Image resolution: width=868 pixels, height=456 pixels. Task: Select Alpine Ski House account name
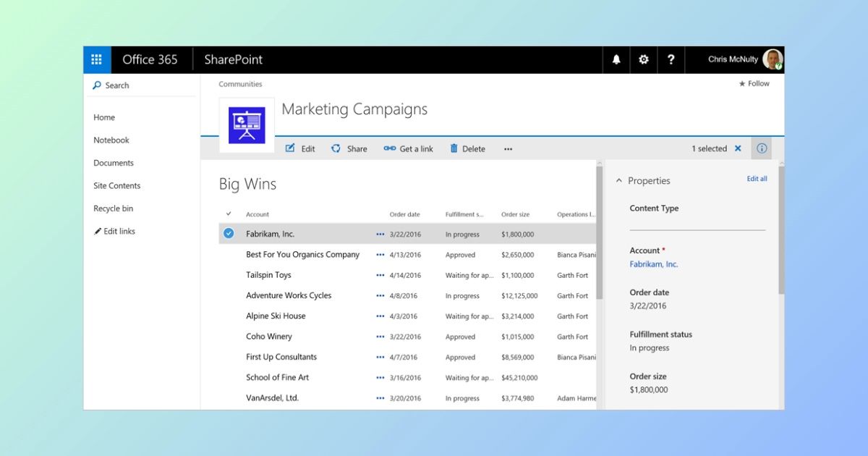pyautogui.click(x=276, y=316)
